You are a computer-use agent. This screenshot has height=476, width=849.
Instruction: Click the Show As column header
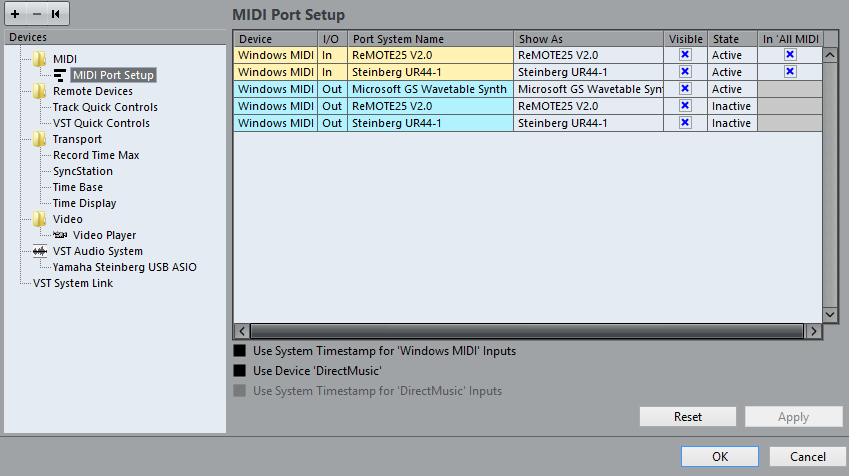pos(589,39)
